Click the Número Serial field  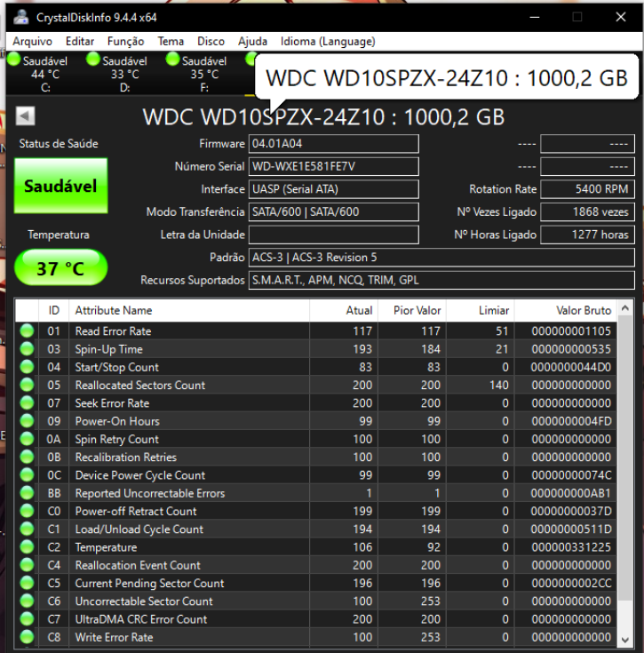pos(333,166)
